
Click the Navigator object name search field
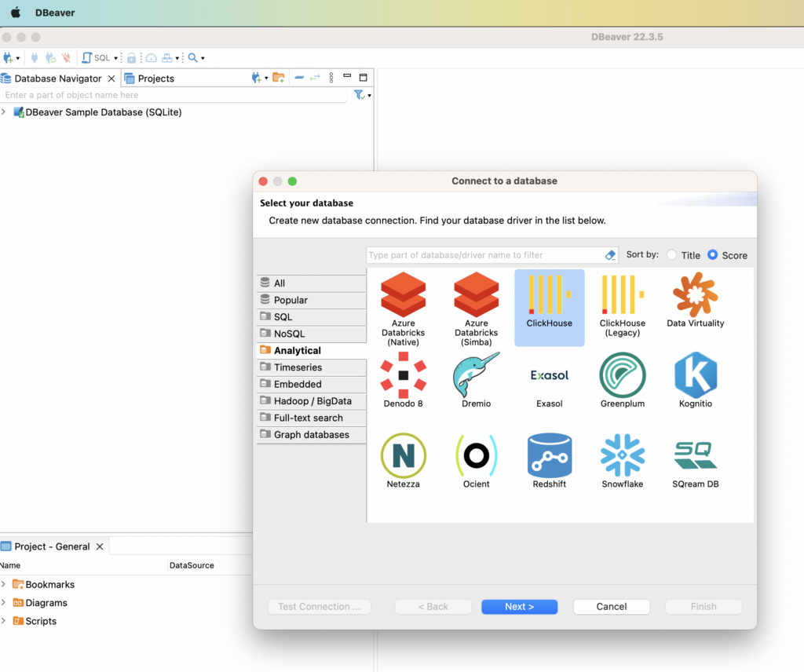(174, 95)
